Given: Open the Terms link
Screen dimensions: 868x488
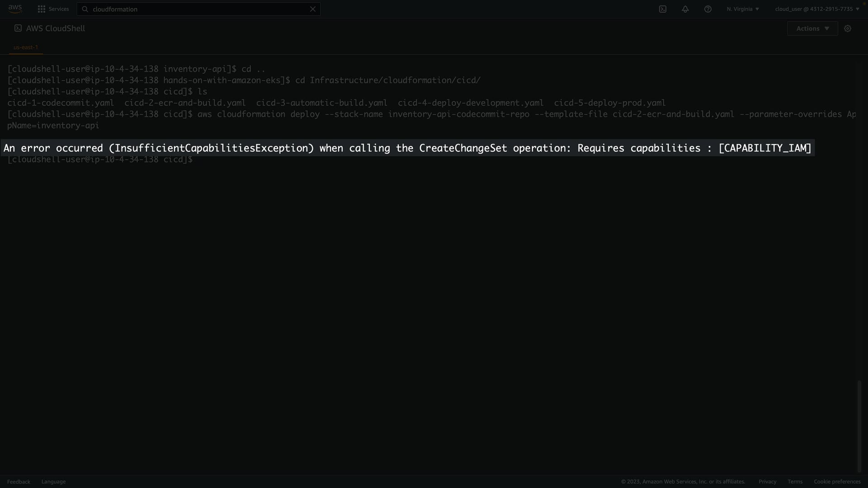Looking at the screenshot, I should 795,482.
